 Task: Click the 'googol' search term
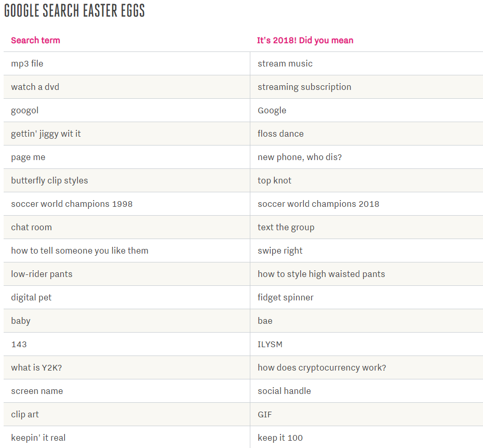(x=24, y=111)
